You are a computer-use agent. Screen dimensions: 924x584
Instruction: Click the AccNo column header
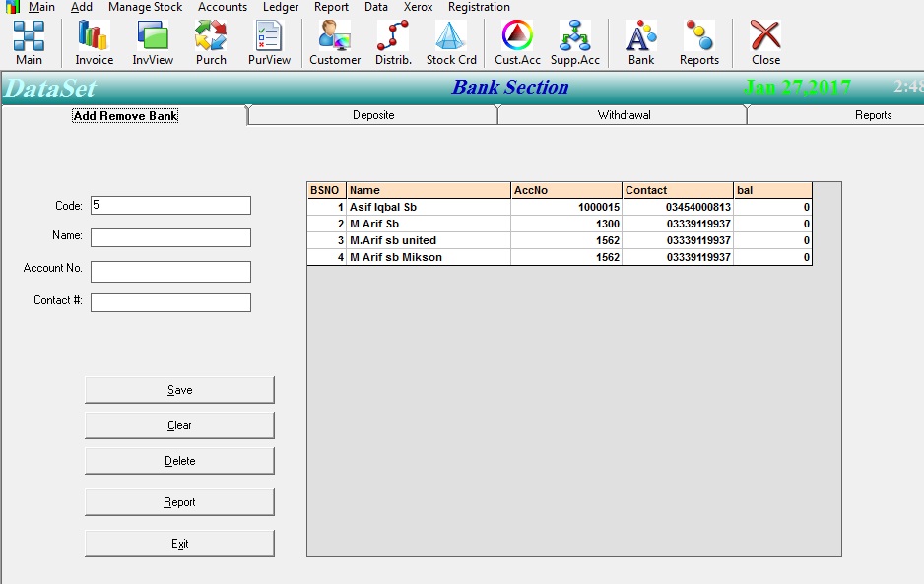coord(565,190)
